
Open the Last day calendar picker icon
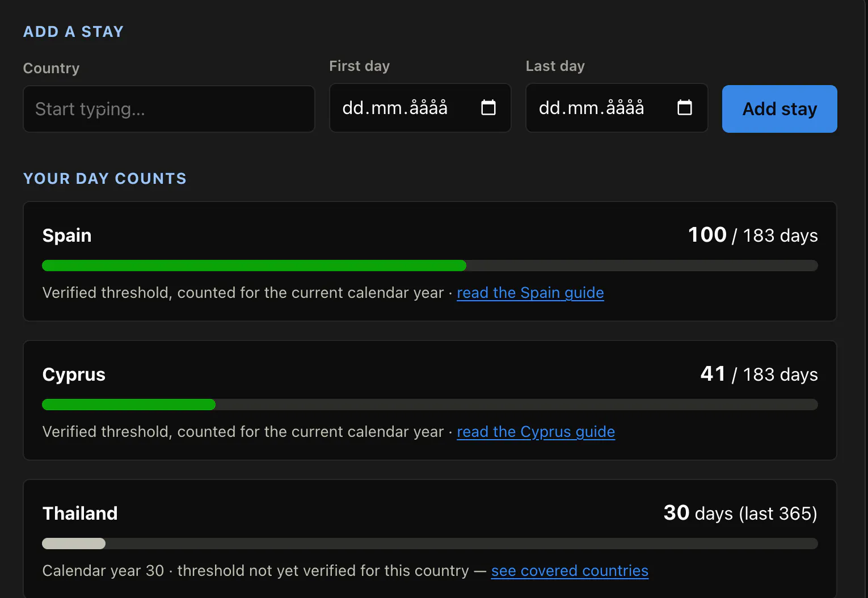coord(685,107)
